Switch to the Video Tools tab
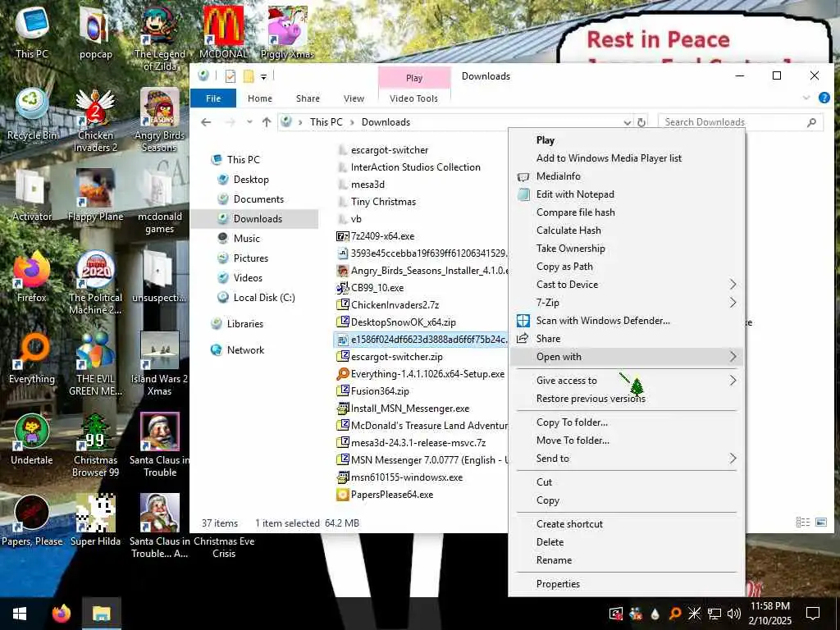 [413, 98]
